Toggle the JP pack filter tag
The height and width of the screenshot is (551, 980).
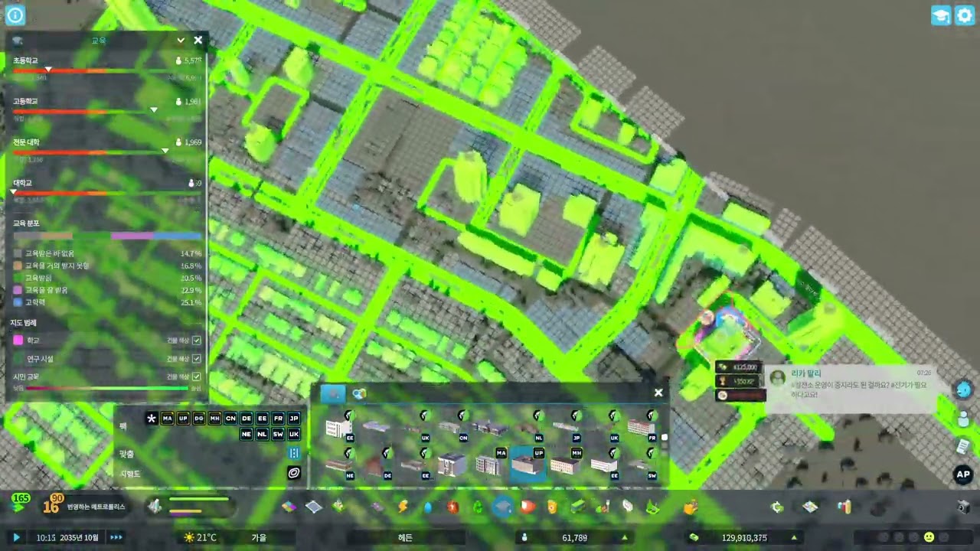click(x=293, y=419)
